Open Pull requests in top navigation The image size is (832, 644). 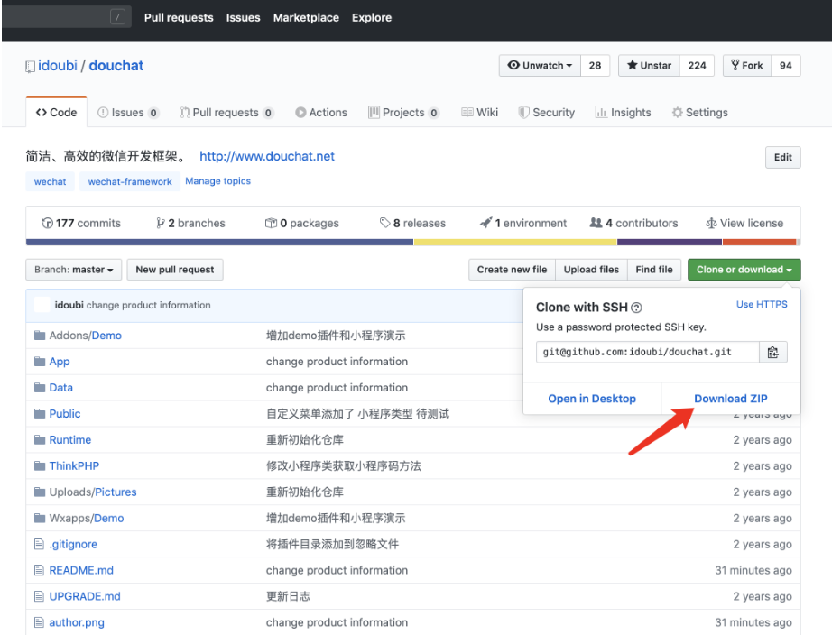click(x=179, y=17)
